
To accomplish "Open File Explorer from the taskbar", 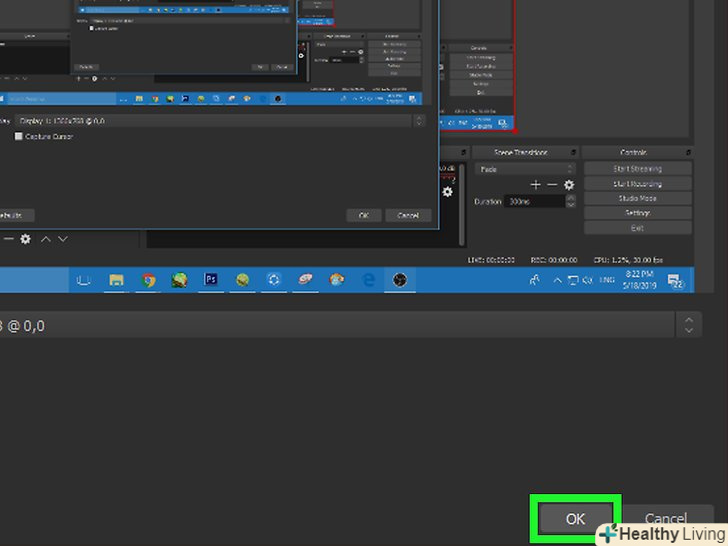I will click(x=116, y=280).
